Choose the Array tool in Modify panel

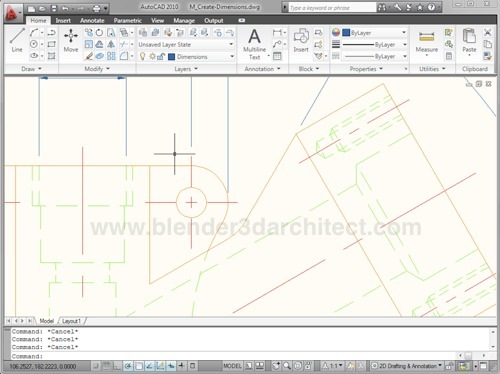[111, 56]
